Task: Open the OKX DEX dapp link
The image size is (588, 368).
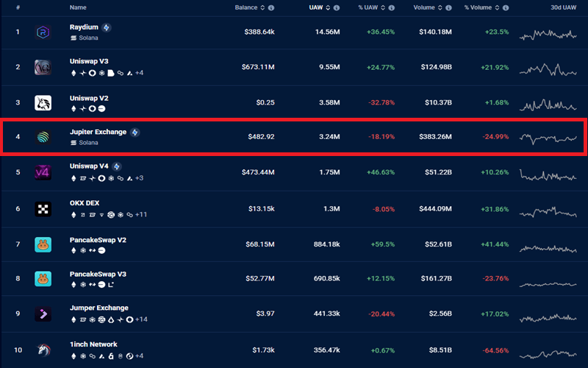Action: click(85, 203)
